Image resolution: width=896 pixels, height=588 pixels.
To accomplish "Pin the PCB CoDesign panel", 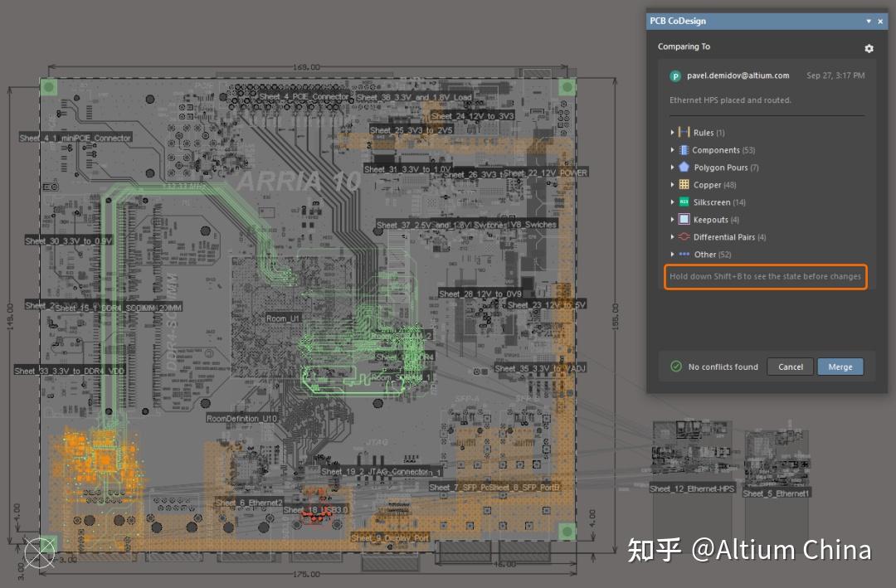I will coord(869,21).
